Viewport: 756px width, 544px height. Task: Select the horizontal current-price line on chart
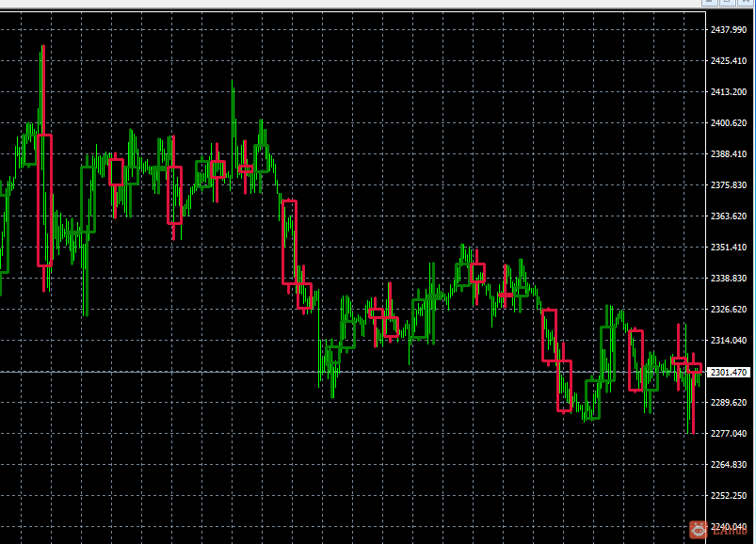pos(352,372)
